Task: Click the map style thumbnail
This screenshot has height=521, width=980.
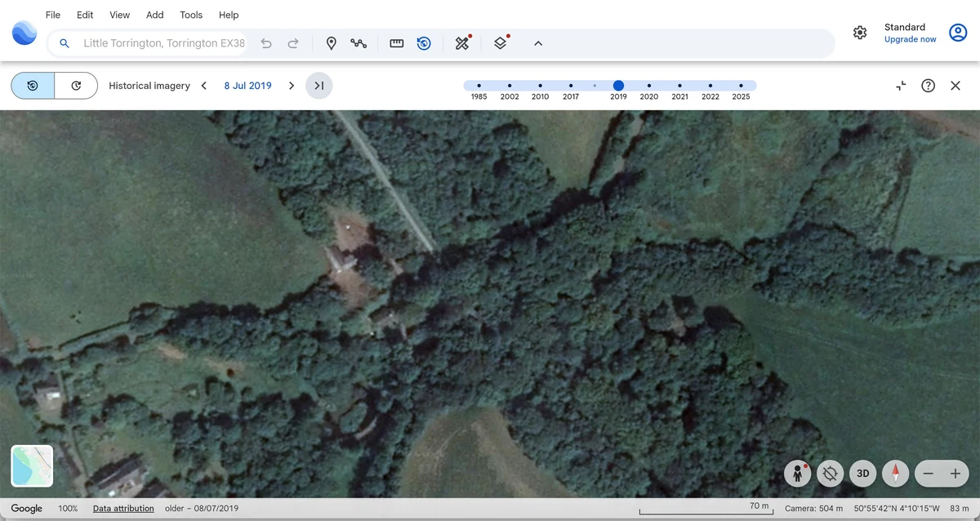Action: coord(32,466)
